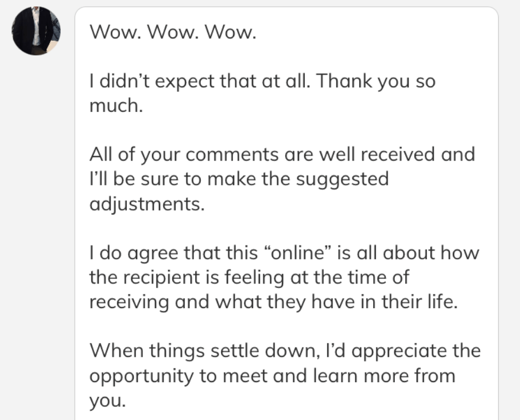Click the sender's profile avatar
Viewport: 520px width, 420px height.
point(36,31)
